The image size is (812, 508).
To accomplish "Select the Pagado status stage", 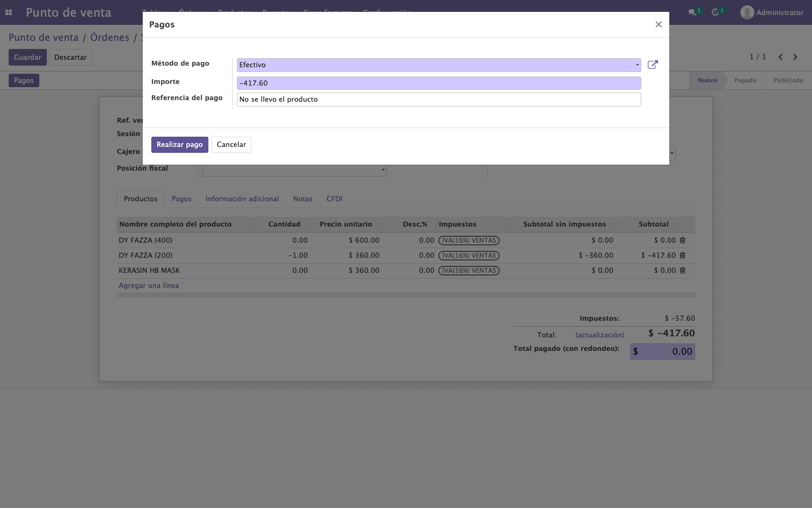I will (745, 81).
